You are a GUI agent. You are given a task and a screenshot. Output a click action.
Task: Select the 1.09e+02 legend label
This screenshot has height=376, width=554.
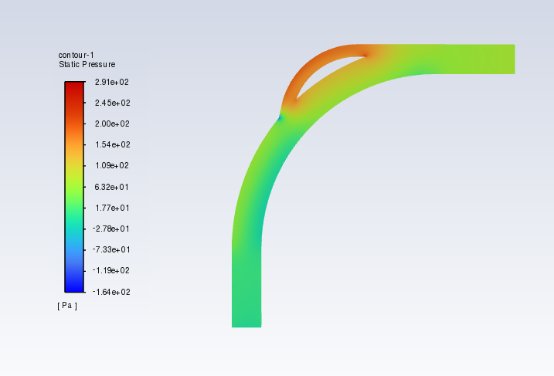pyautogui.click(x=112, y=166)
